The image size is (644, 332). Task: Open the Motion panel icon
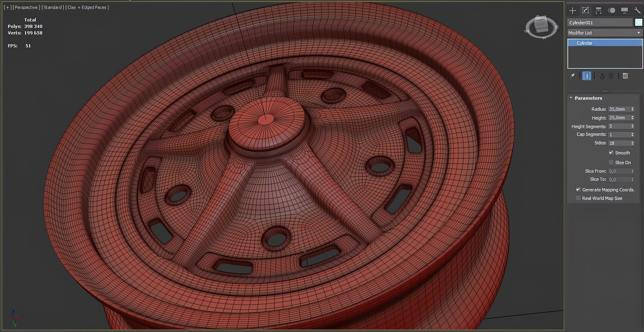point(612,11)
